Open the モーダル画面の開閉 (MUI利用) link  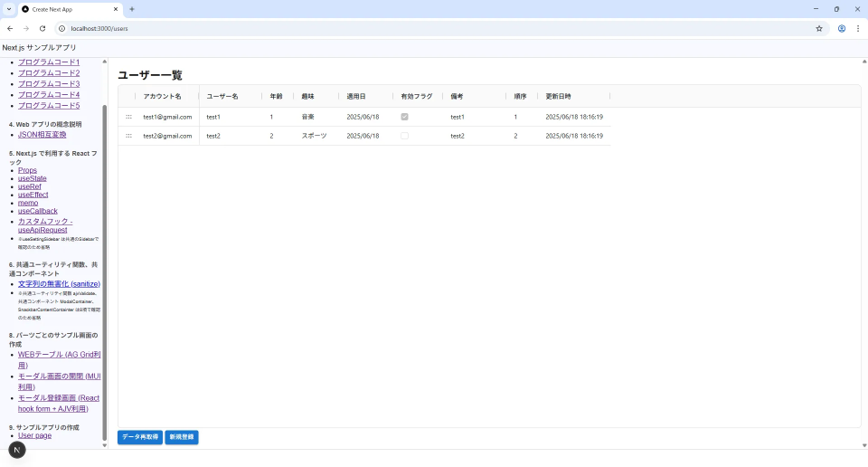click(x=59, y=381)
